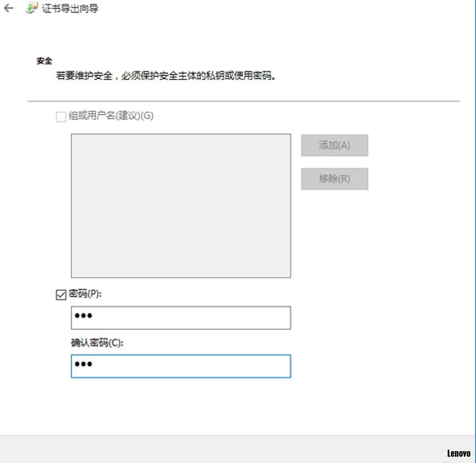This screenshot has height=463, width=476.
Task: Click the 证书导出向导 title text
Action: tap(70, 9)
